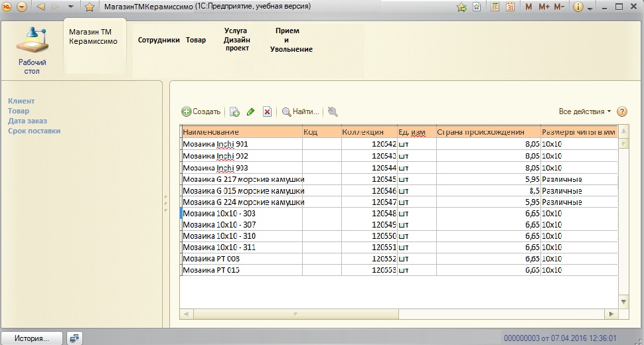This screenshot has height=345, width=644.
Task: Edit current item with pencil icon
Action: click(x=250, y=111)
